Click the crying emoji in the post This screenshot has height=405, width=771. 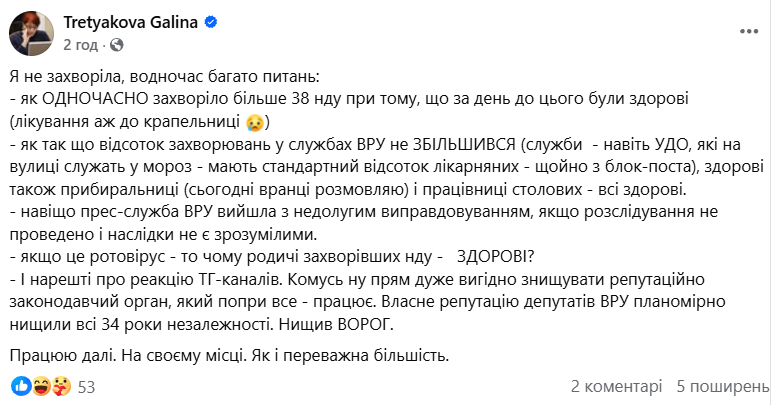[x=255, y=124]
